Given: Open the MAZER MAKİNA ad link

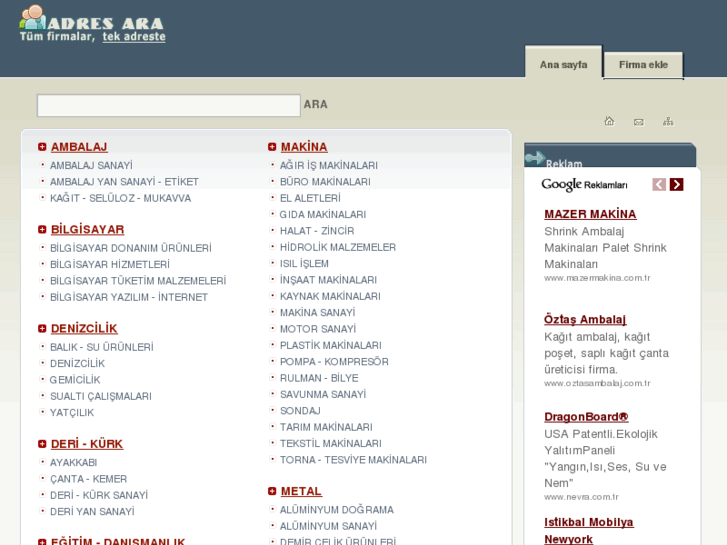Looking at the screenshot, I should [x=590, y=214].
